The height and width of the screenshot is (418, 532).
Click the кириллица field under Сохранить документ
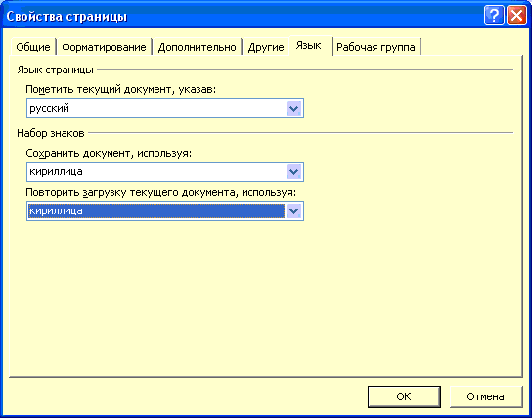click(165, 172)
